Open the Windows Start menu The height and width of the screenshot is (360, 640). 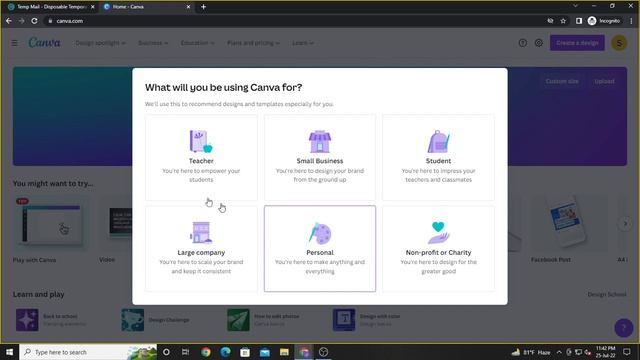(x=9, y=352)
